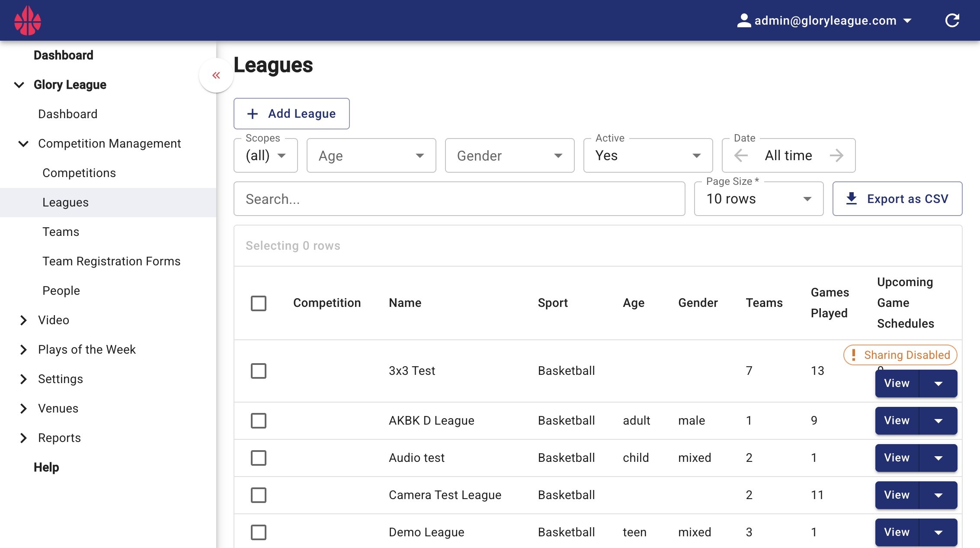Open the arrow menu beside AKBK D League's View
Viewport: 980px width, 548px height.
tap(938, 421)
